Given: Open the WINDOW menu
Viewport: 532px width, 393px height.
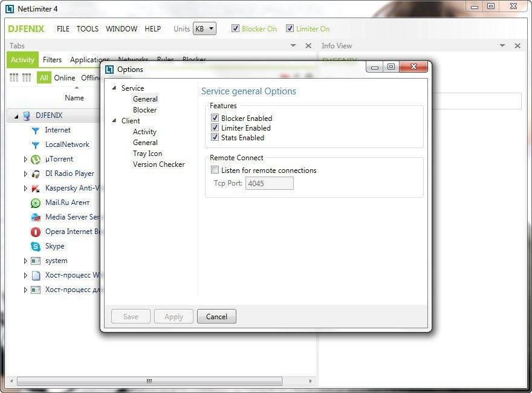Looking at the screenshot, I should [x=122, y=29].
